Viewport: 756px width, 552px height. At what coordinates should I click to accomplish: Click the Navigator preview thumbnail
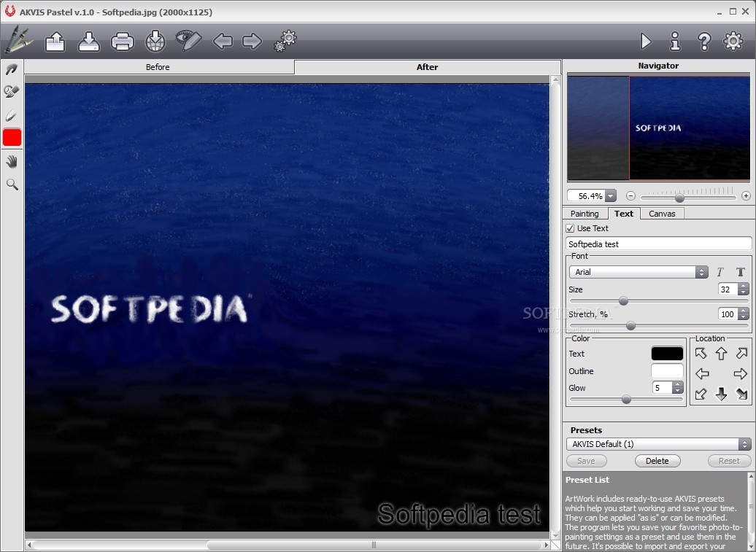tap(658, 128)
